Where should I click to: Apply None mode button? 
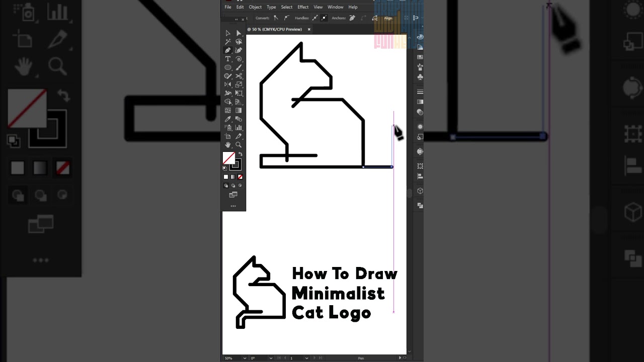240,177
